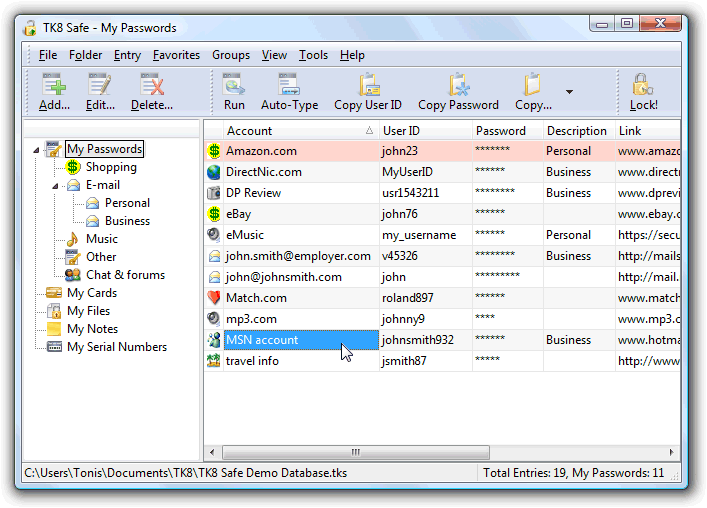
Task: Open the Help menu
Action: [352, 55]
